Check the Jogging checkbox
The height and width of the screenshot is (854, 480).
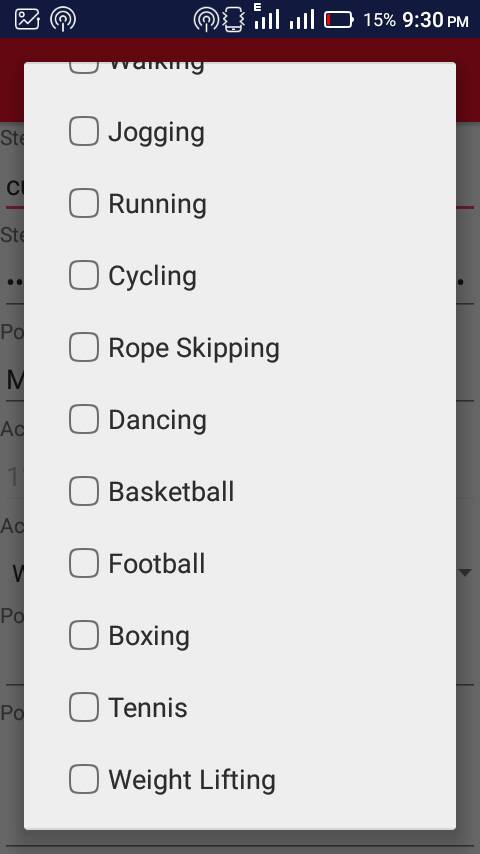click(84, 131)
